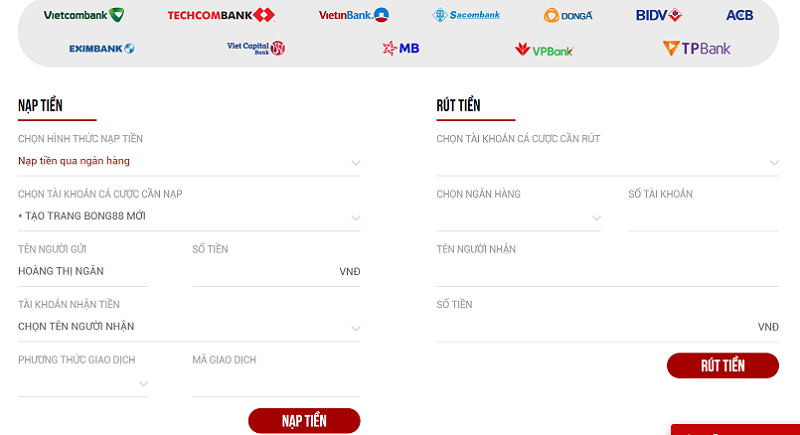800x435 pixels.
Task: Click the red NẠP TIỀN button
Action: tap(304, 421)
